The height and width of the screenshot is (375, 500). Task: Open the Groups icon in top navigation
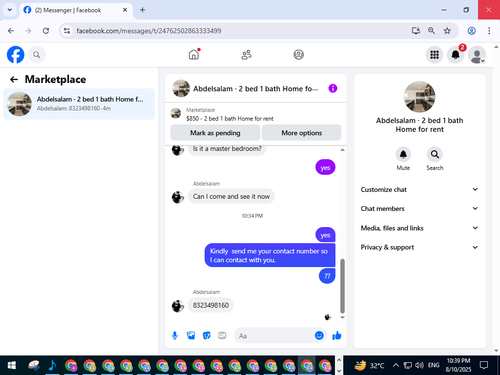click(298, 55)
